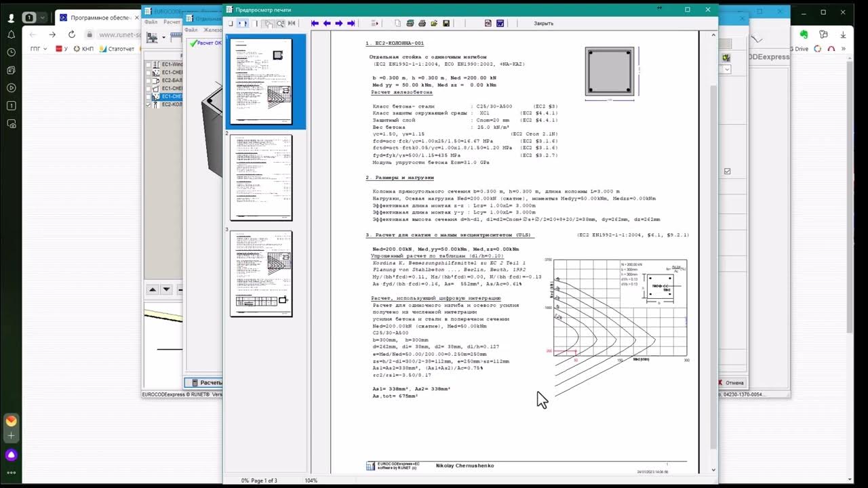Click the Закрыть button in print preview

click(x=543, y=23)
